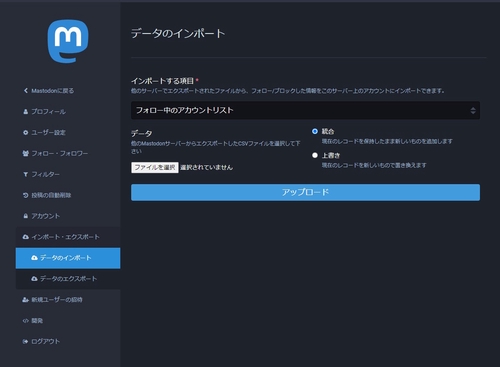Click the cloud download icon beside データのエクスポート
This screenshot has width=500, height=367.
[x=34, y=279]
